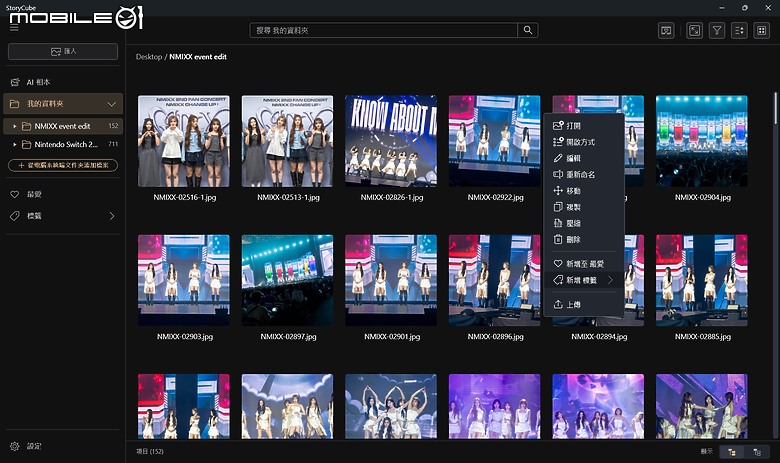The height and width of the screenshot is (463, 780).
Task: Click the 編輯 pencil icon in context menu
Action: click(558, 158)
